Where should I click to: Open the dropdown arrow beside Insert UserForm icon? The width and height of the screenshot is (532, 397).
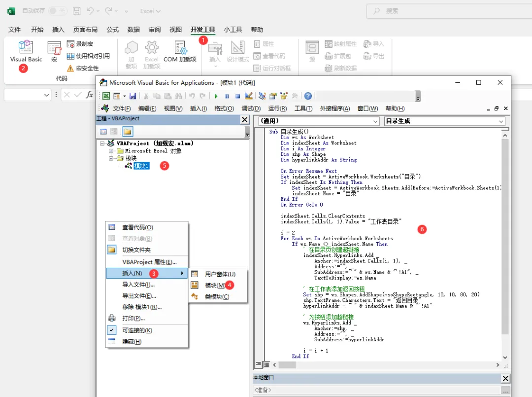click(125, 96)
